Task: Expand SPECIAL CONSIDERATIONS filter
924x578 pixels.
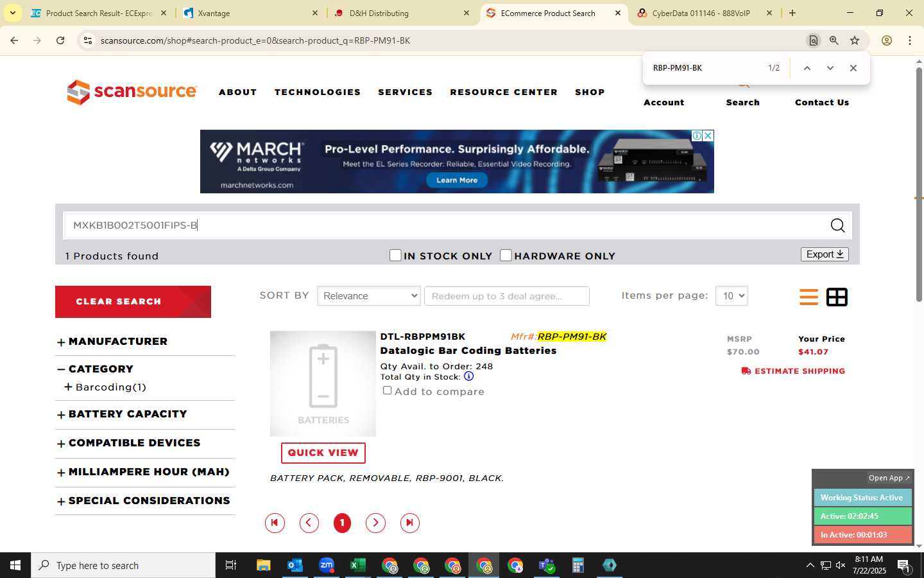Action: pyautogui.click(x=61, y=502)
